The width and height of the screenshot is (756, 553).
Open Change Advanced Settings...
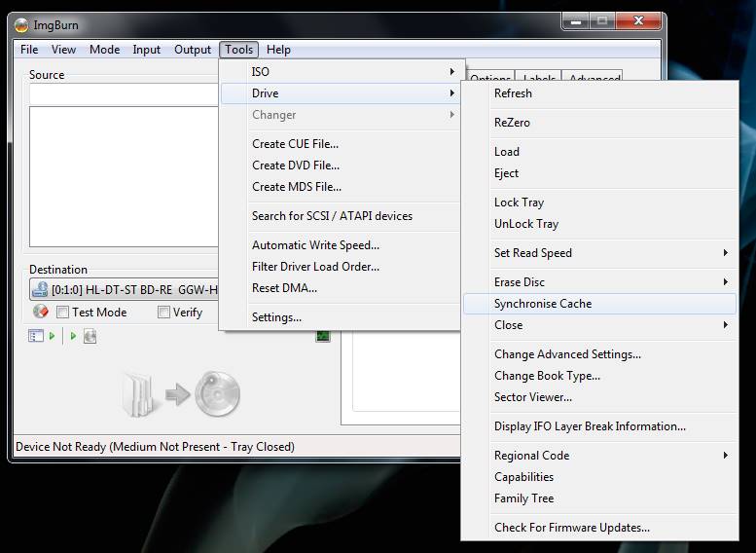(x=599, y=354)
